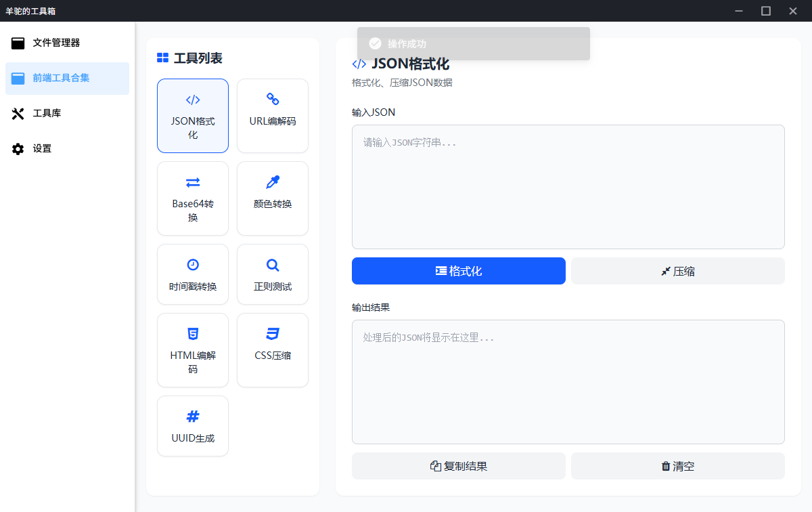
Task: Click the JSON code brackets icon
Action: pos(193,100)
